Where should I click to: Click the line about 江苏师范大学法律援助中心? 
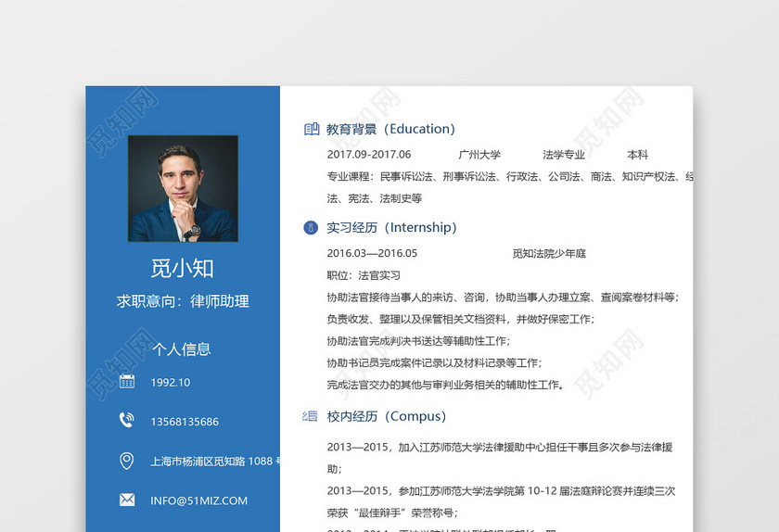point(500,447)
